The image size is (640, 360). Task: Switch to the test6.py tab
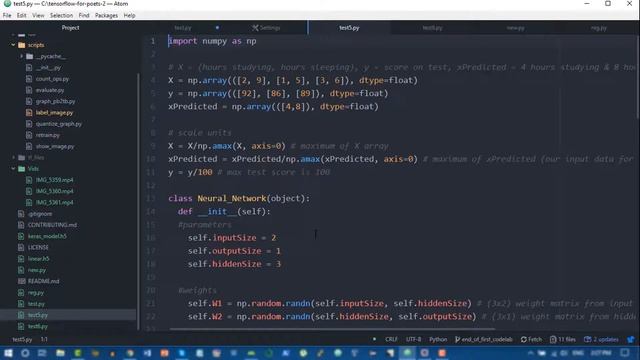[432, 28]
